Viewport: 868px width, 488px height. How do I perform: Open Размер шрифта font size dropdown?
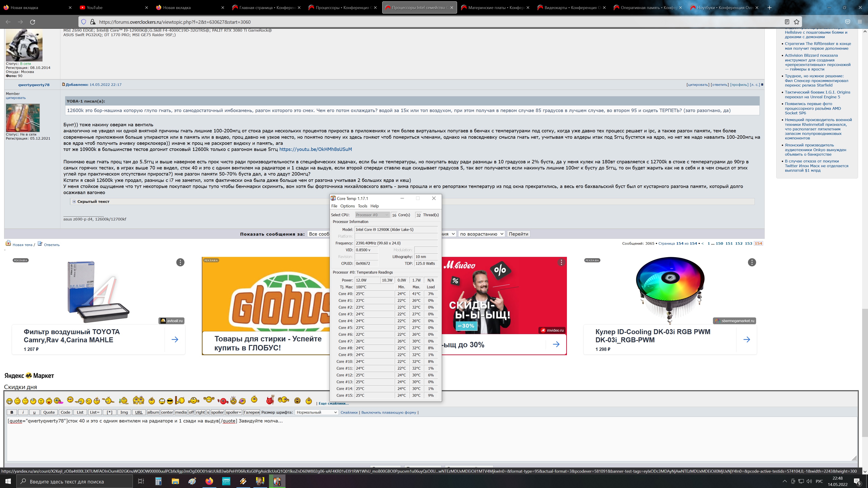point(316,412)
